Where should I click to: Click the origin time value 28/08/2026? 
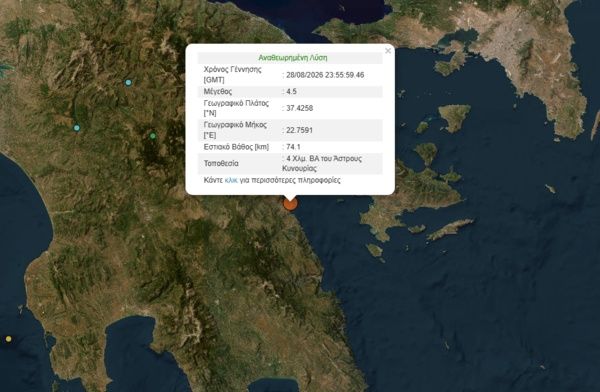tap(325, 75)
